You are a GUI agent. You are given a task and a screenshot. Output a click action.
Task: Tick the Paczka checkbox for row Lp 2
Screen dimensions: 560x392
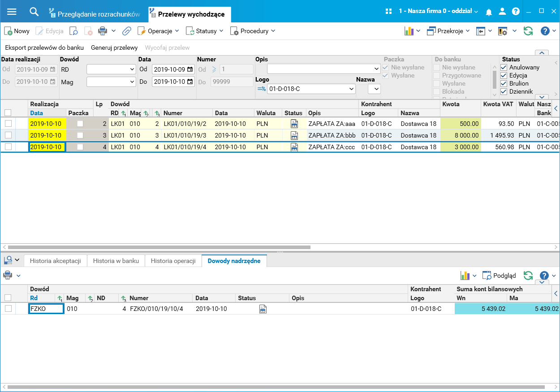pyautogui.click(x=80, y=124)
